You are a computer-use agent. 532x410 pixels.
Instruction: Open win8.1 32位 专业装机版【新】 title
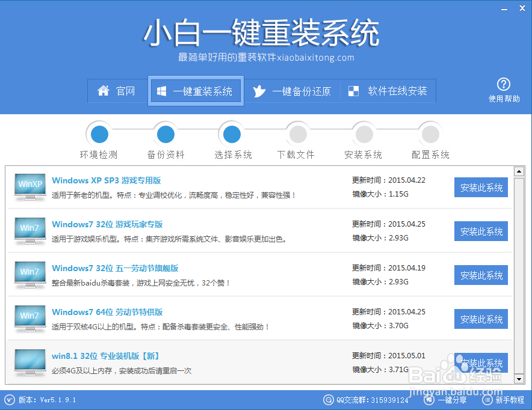point(105,356)
